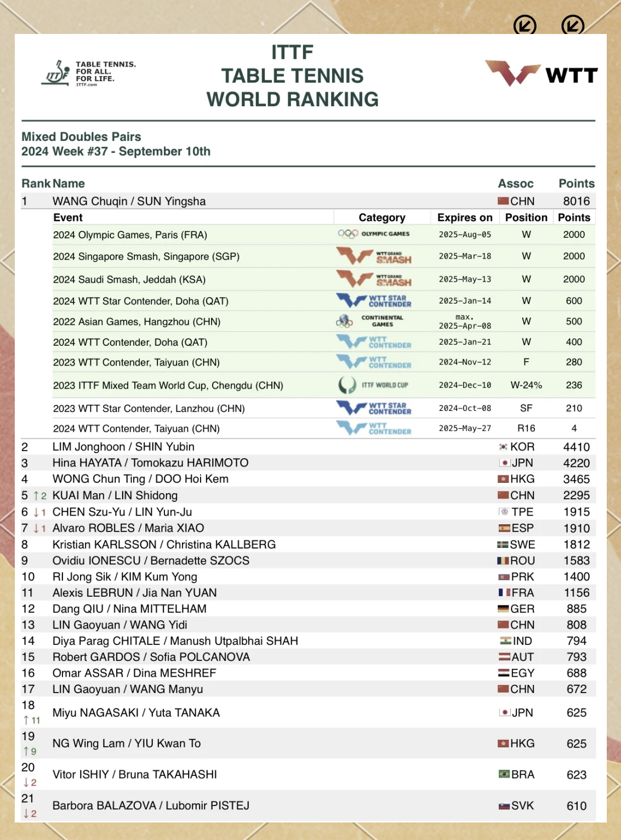The height and width of the screenshot is (840, 621).
Task: Click the right circled down-left arrow icon
Action: coord(573,25)
